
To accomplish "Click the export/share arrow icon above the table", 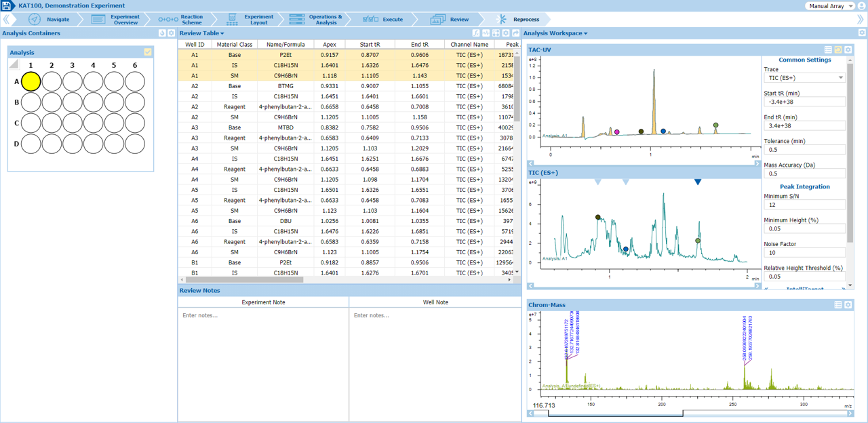I will [515, 33].
